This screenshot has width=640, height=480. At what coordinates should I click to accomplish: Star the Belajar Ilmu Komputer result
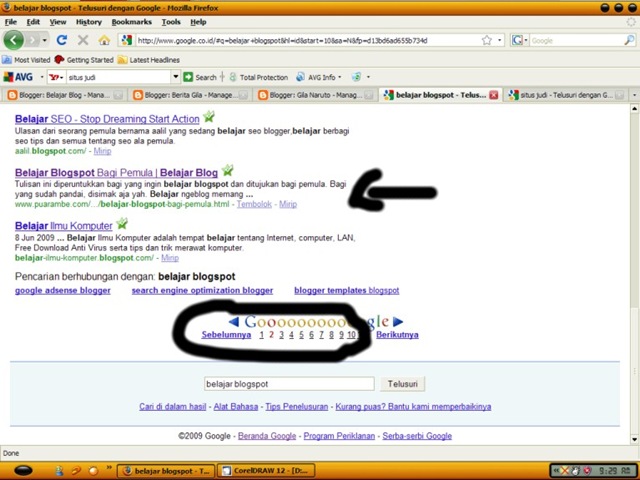click(122, 223)
